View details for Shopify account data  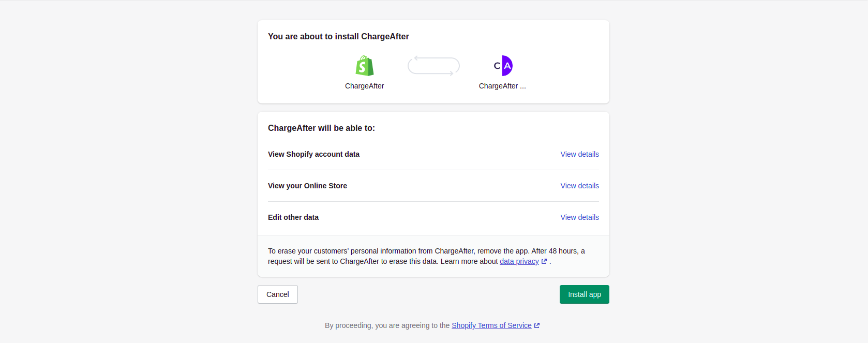(x=579, y=154)
